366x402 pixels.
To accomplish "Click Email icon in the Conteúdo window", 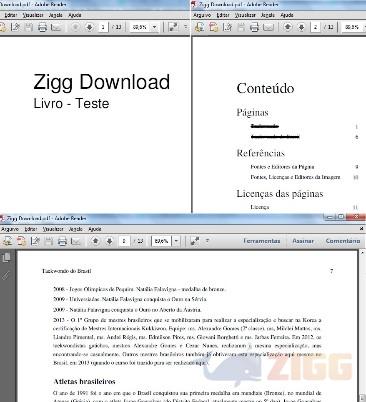I will (x=268, y=27).
